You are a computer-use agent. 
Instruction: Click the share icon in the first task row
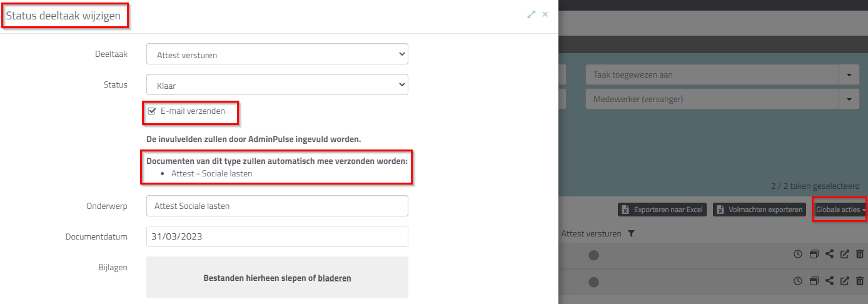pyautogui.click(x=829, y=254)
